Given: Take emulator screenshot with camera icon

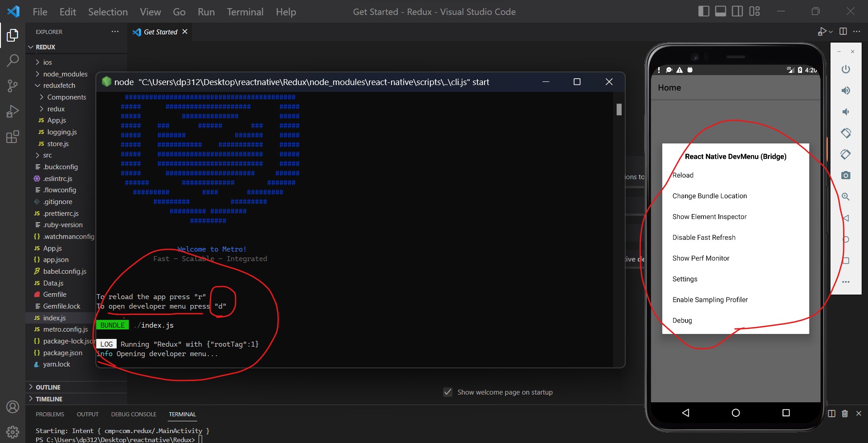Looking at the screenshot, I should (846, 175).
